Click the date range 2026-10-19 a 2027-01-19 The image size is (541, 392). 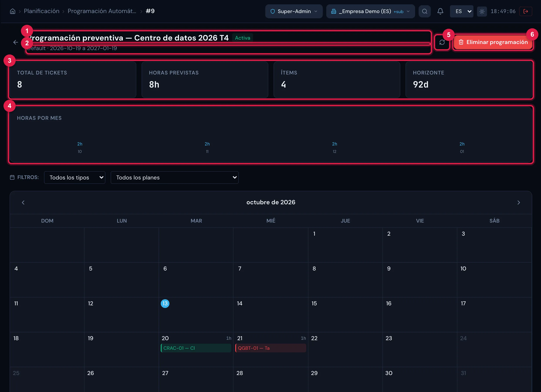click(83, 48)
